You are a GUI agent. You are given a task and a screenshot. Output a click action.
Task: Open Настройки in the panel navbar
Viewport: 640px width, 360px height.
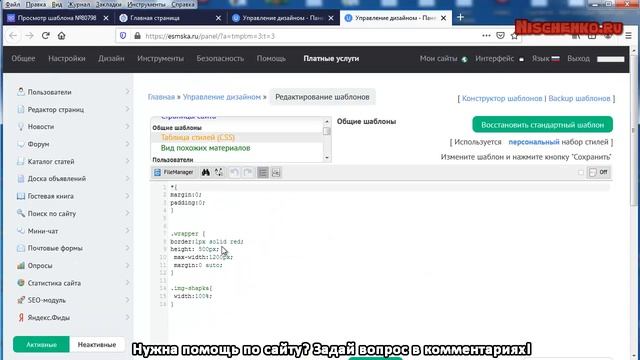(67, 59)
